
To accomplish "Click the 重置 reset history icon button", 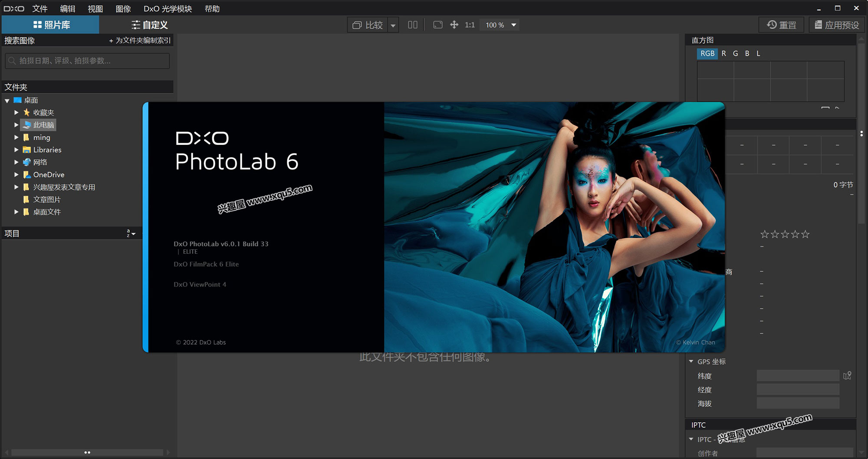I will [x=781, y=25].
